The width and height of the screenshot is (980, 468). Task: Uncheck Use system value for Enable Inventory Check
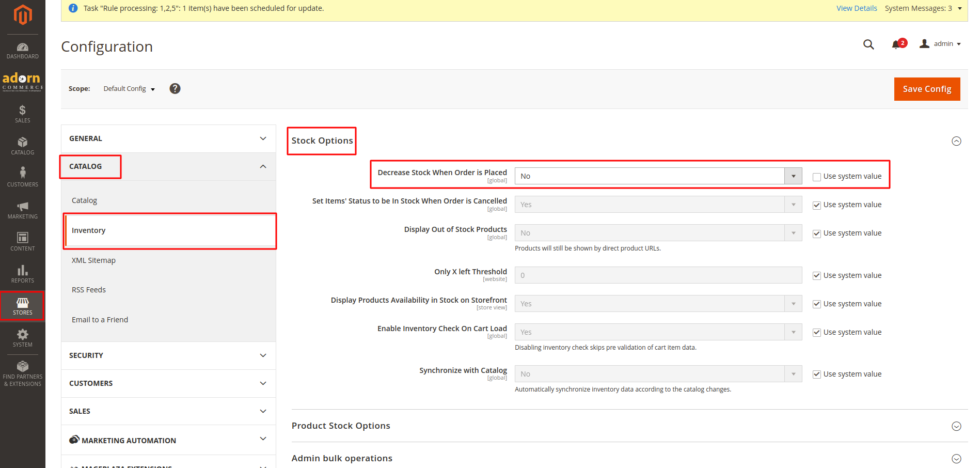[817, 333]
